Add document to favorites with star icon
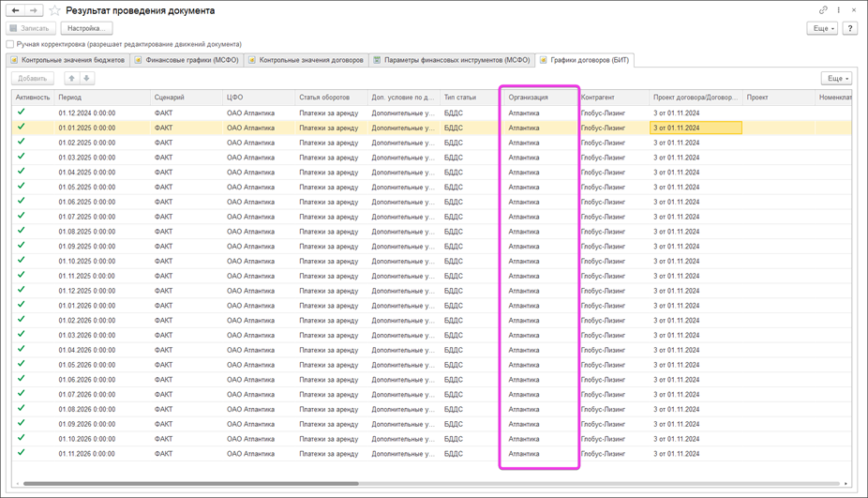 pos(54,11)
